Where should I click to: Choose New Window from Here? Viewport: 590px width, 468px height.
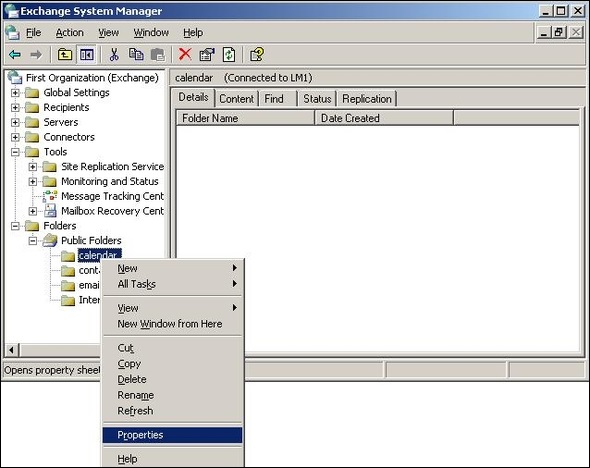coord(173,324)
